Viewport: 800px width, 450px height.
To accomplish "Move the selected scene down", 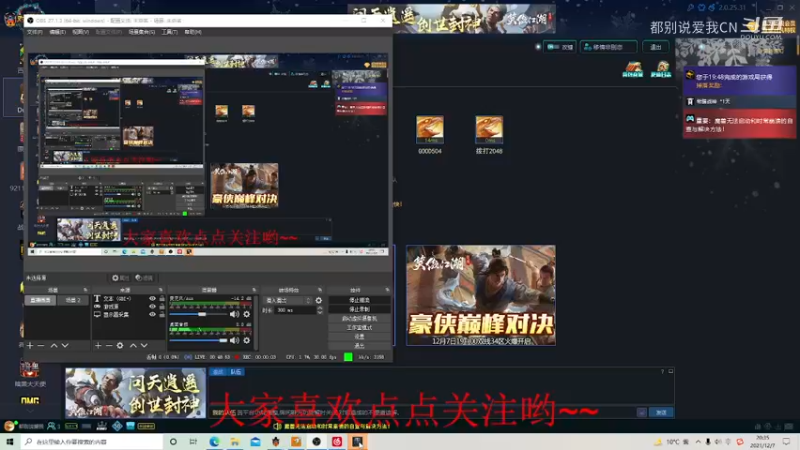I will click(65, 345).
